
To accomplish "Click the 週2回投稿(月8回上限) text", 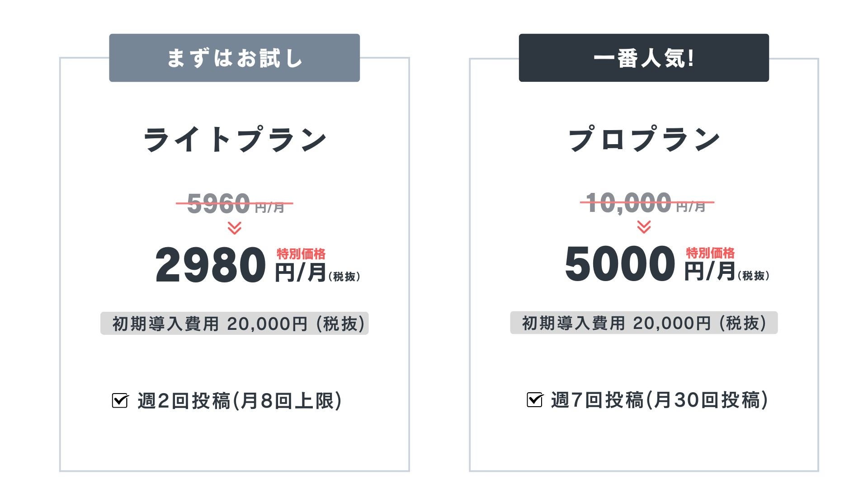I will [x=240, y=401].
